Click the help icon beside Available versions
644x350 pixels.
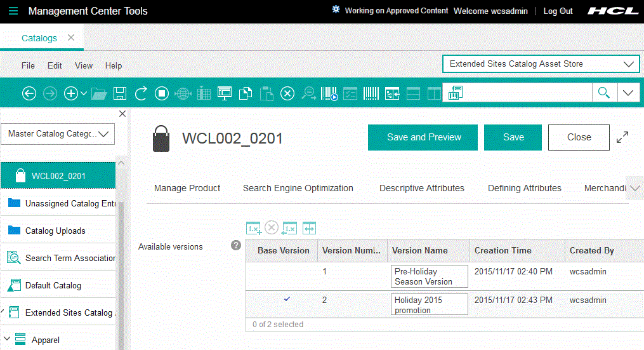click(236, 245)
